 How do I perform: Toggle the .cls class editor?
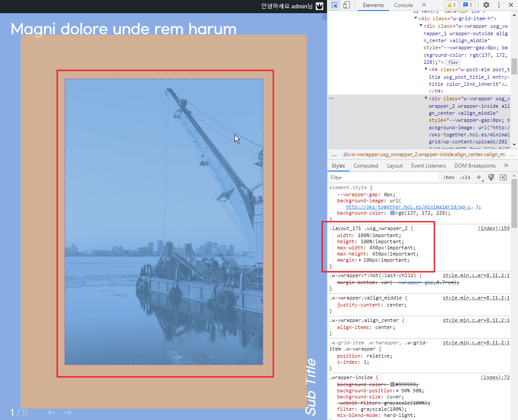[465, 177]
